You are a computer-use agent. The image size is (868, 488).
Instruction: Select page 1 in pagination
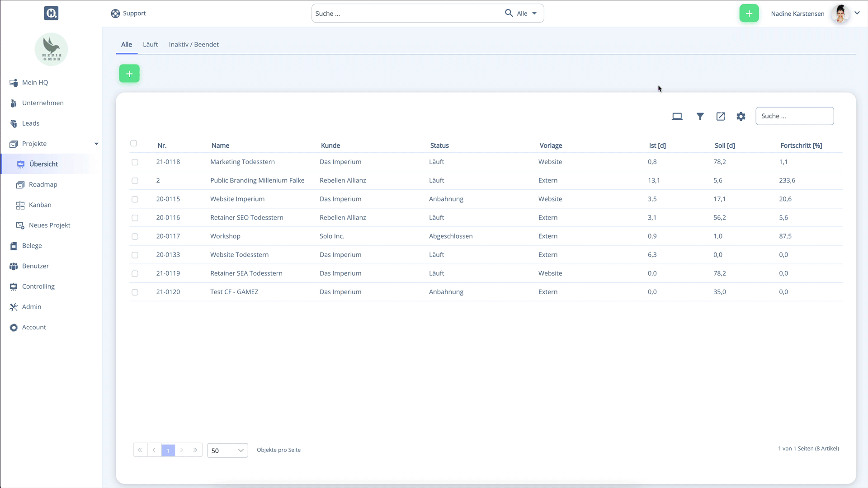168,450
